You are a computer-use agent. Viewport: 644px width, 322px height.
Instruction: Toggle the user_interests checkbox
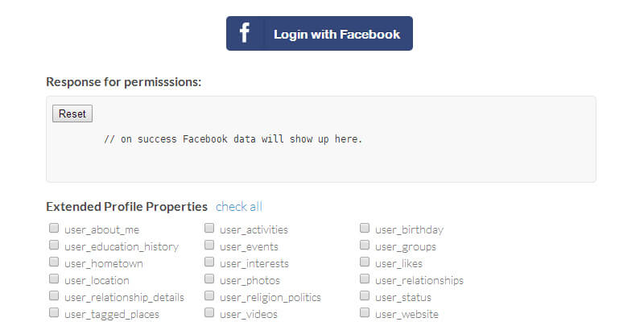[209, 262]
